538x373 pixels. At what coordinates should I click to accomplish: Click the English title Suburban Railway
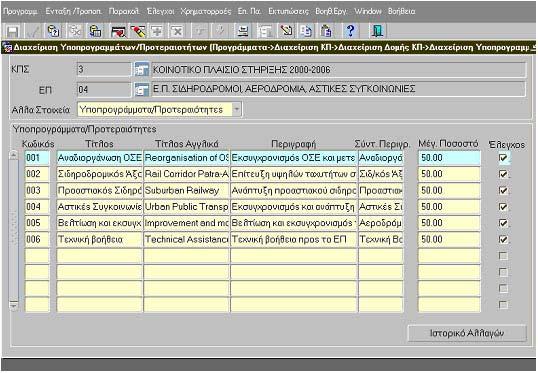click(186, 190)
